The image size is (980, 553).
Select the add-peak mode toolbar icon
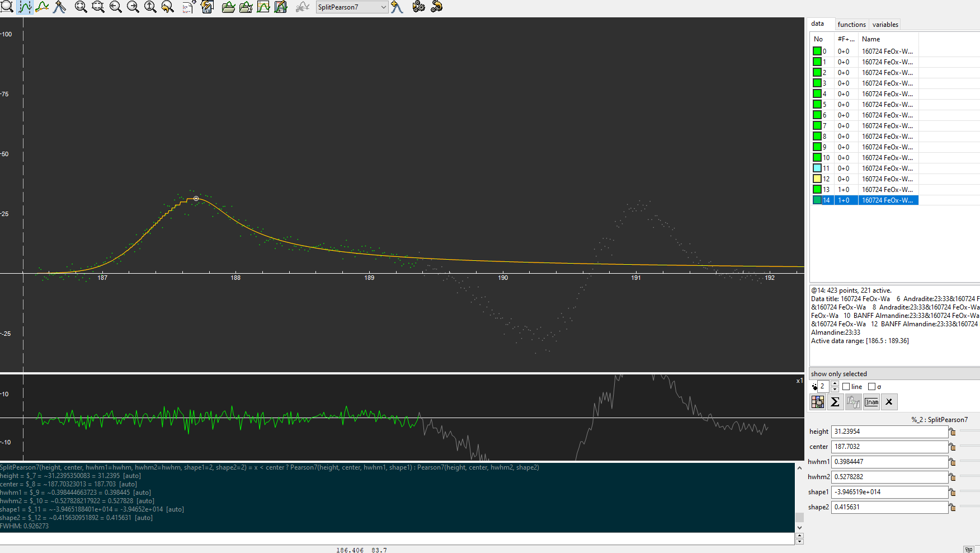click(59, 7)
